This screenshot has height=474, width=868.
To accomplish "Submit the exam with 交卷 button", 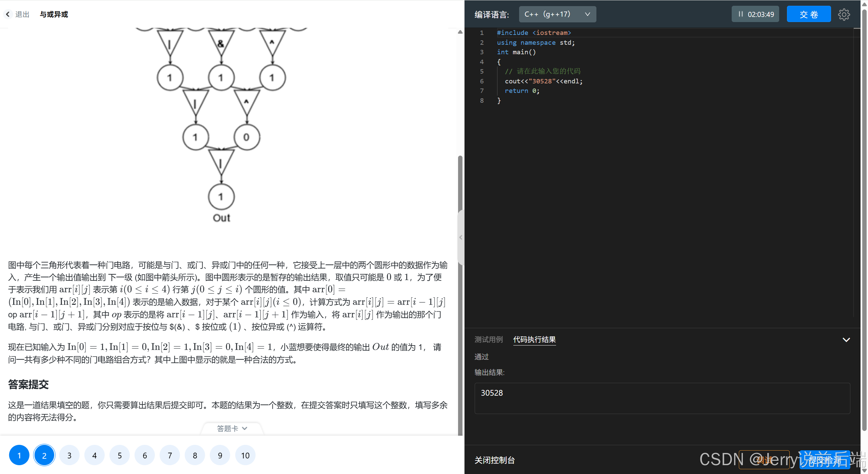I will click(x=808, y=14).
